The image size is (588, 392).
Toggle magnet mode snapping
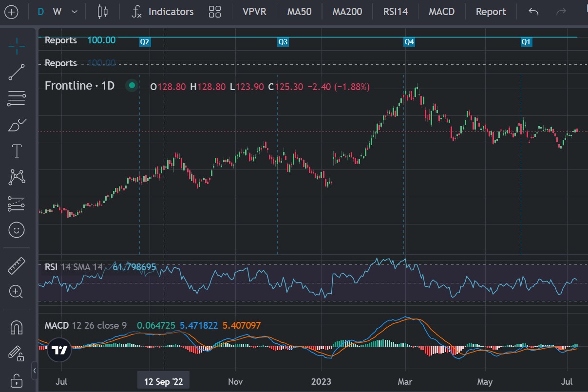[17, 328]
